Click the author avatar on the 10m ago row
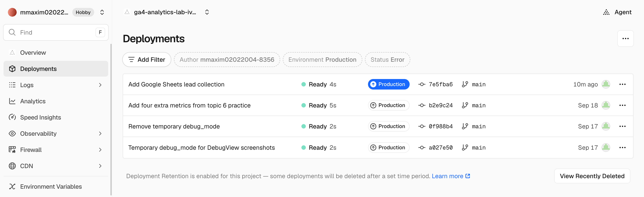This screenshot has height=197, width=644. point(605,84)
